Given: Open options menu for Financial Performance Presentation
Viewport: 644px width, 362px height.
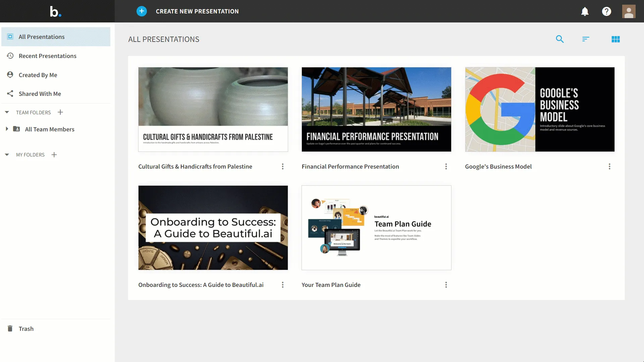Looking at the screenshot, I should tap(446, 167).
